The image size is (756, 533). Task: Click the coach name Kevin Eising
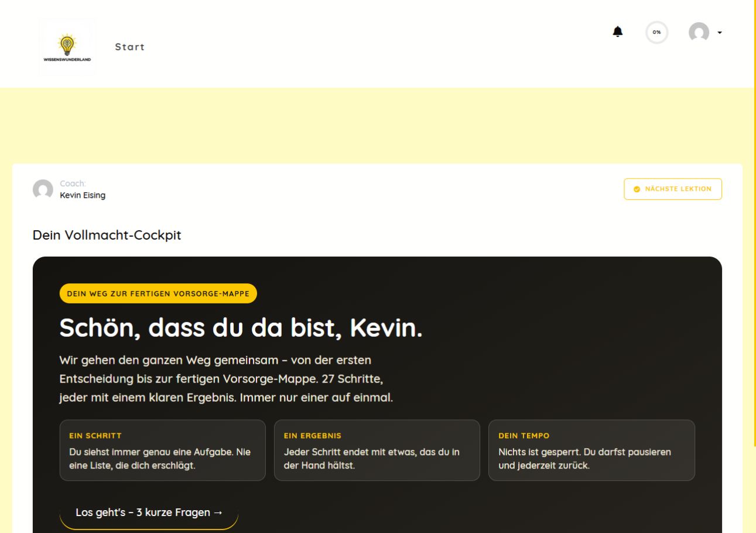(x=83, y=195)
